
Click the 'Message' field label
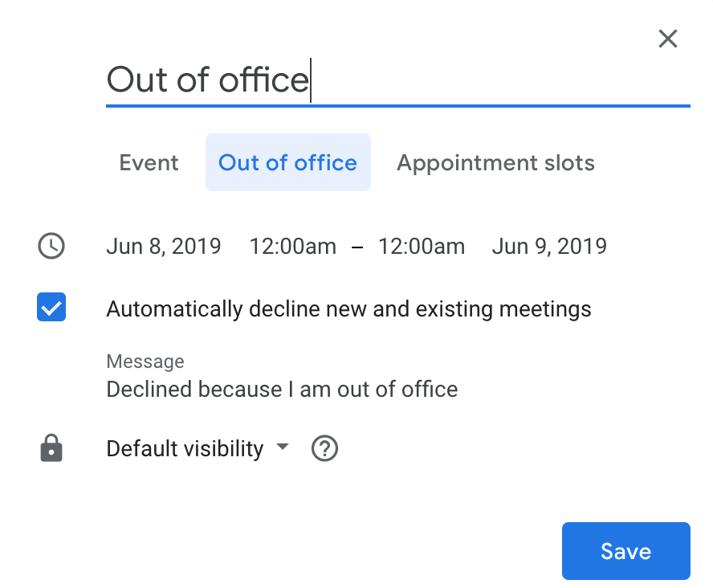145,361
